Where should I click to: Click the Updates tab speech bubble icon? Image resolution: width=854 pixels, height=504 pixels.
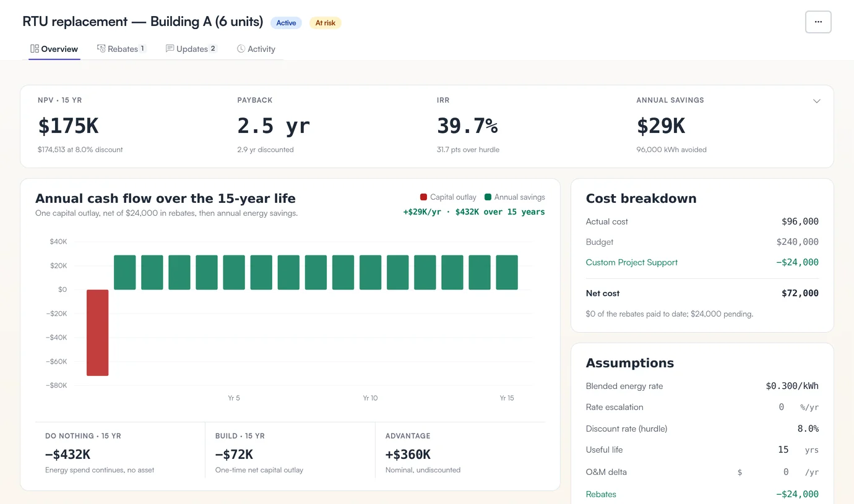170,48
